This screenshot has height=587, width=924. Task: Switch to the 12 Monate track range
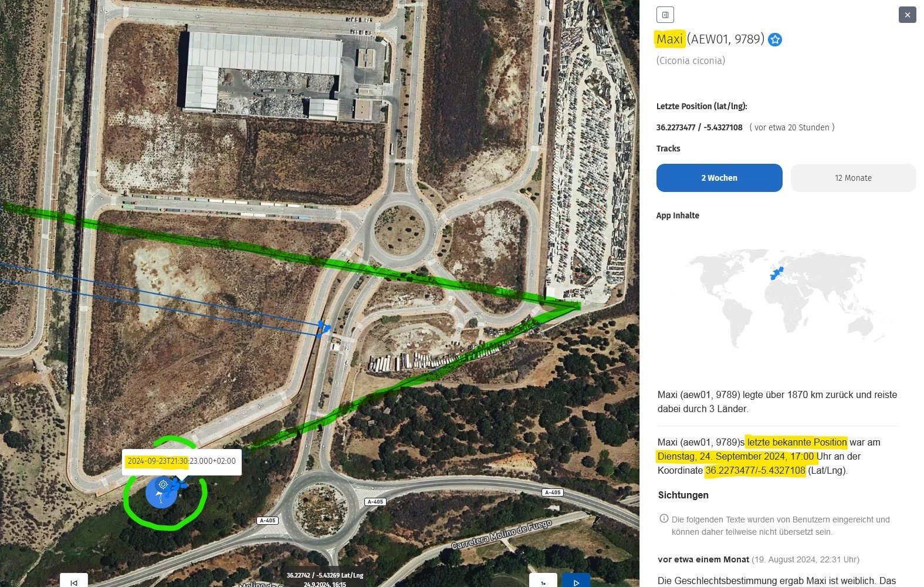pos(853,178)
